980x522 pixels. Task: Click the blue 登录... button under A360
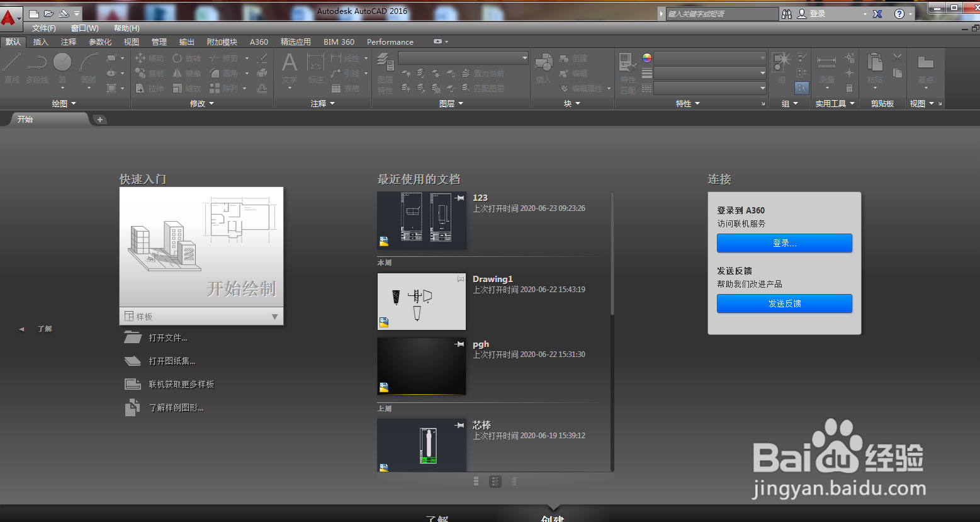point(784,243)
